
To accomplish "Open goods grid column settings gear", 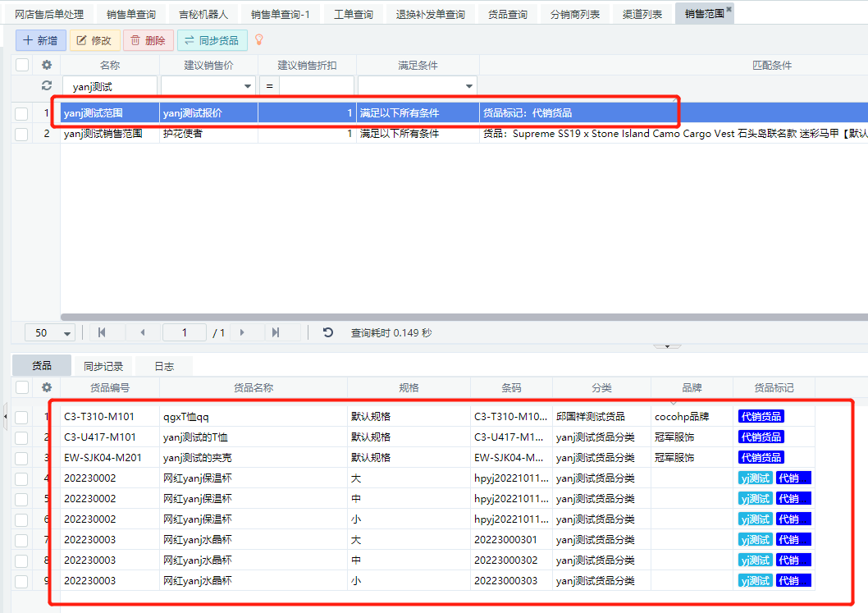I will (47, 387).
